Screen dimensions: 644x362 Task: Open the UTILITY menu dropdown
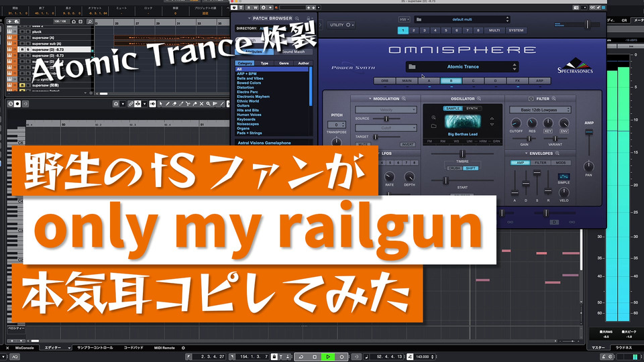[x=341, y=25]
